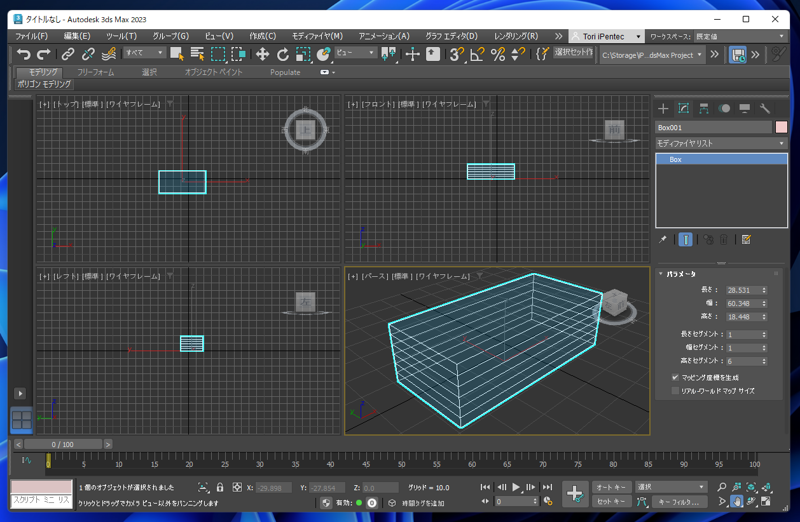Activate the Select Object cursor tool

coord(177,54)
